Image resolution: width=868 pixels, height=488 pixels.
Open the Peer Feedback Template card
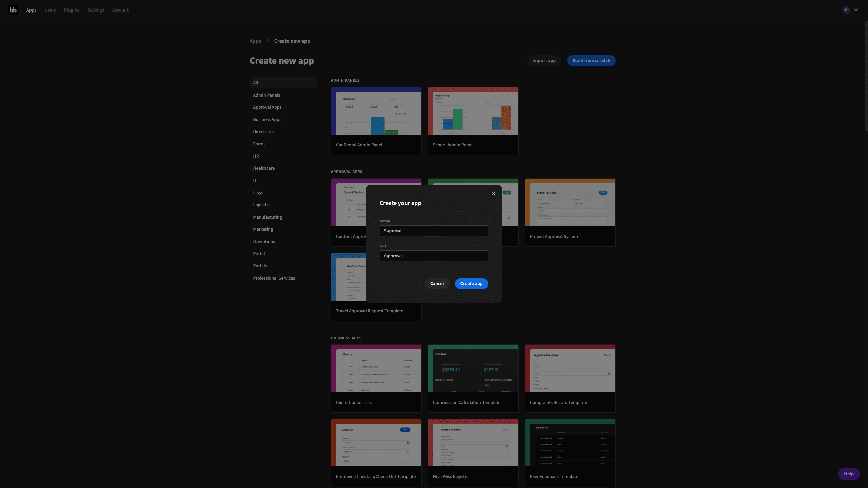pos(570,453)
